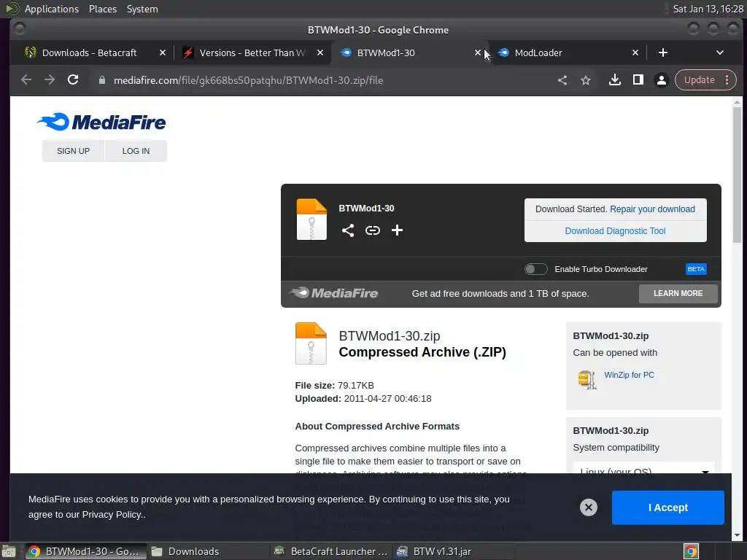Open Chrome downloads tray icon
The image size is (747, 560).
coord(615,80)
